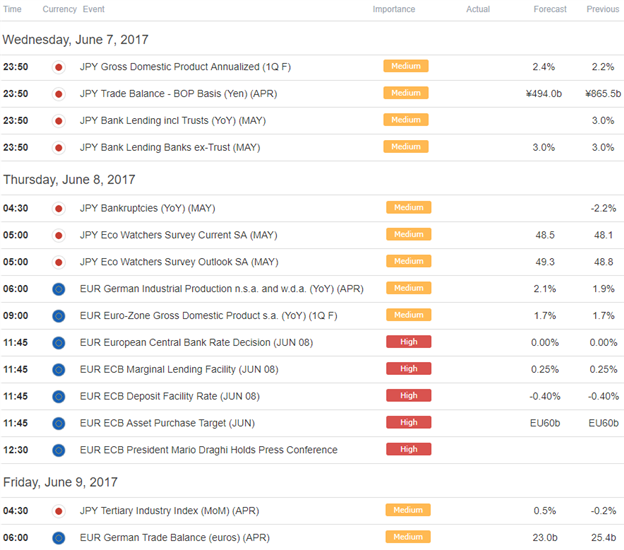
Task: Open EUR Euro-Zone Gross Domestic Product event
Action: point(209,316)
